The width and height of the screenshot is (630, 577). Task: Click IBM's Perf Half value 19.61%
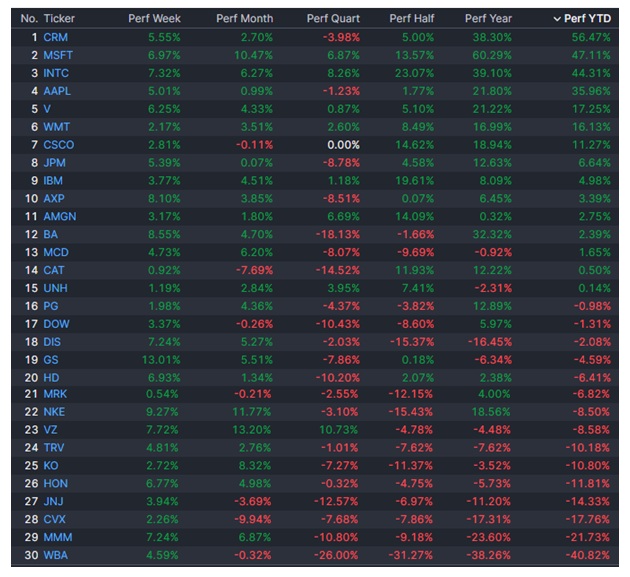tap(415, 180)
